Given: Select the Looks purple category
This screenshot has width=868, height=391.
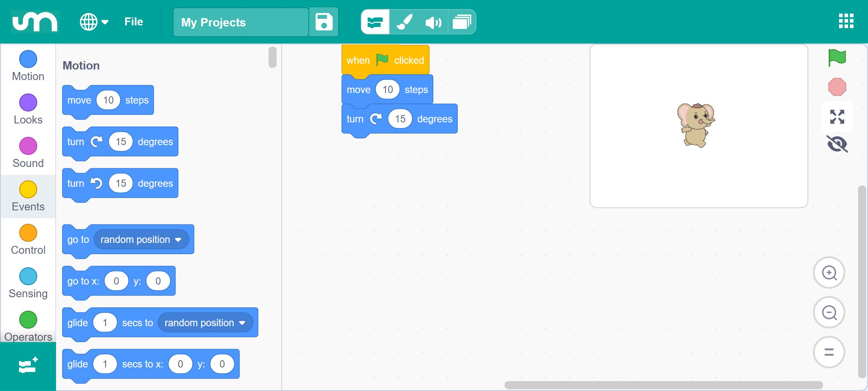Looking at the screenshot, I should pos(28,109).
